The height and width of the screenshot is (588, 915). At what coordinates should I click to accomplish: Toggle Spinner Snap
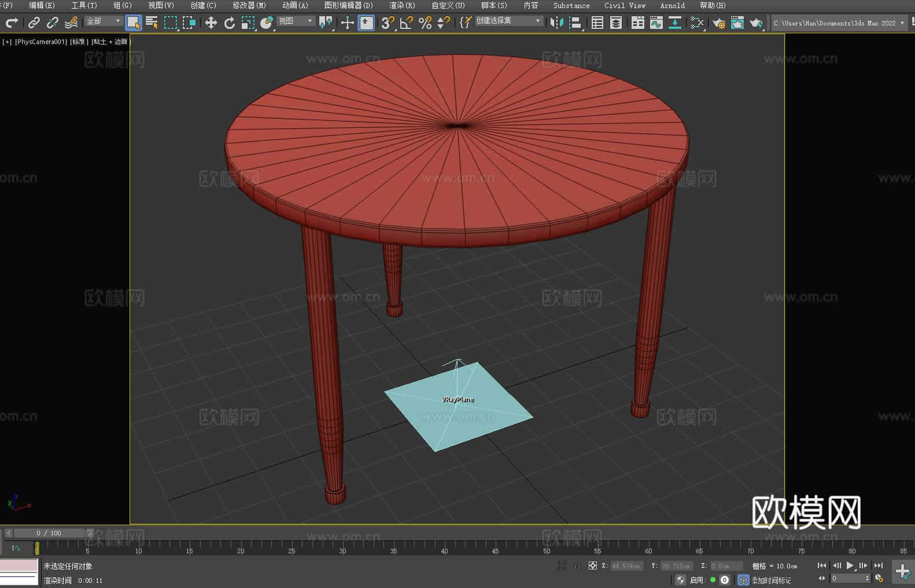tap(444, 23)
